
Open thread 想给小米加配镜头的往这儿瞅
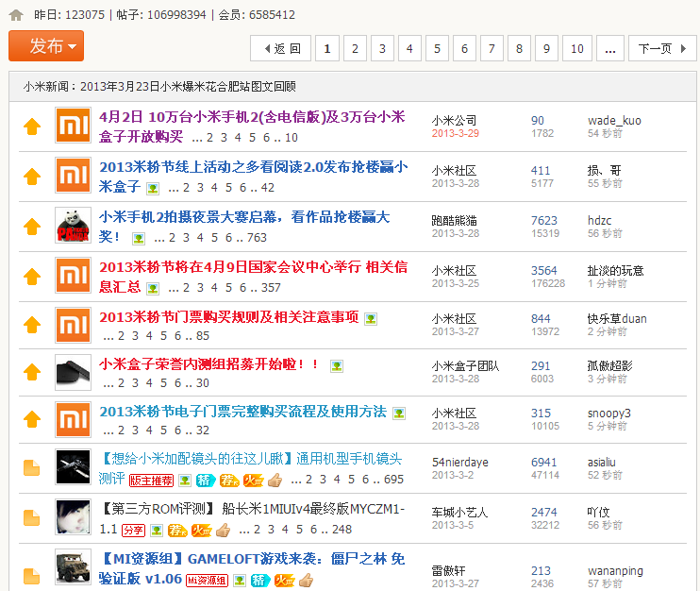251,468
